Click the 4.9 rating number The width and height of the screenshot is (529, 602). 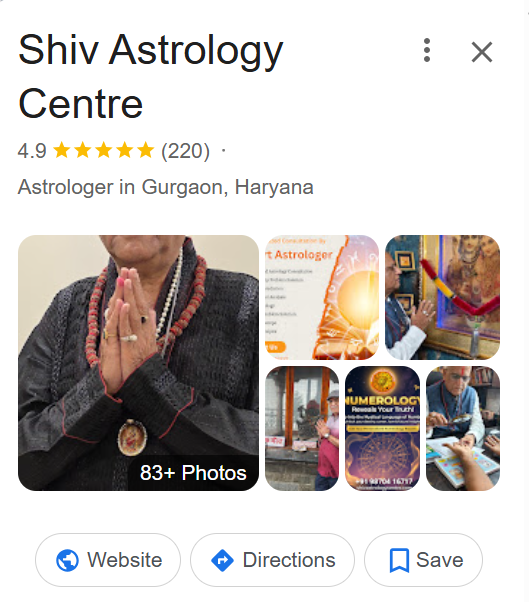coord(32,150)
